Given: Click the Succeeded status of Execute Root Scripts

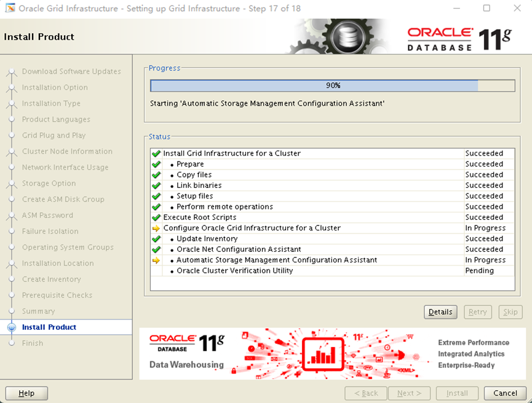Looking at the screenshot, I should [x=484, y=217].
